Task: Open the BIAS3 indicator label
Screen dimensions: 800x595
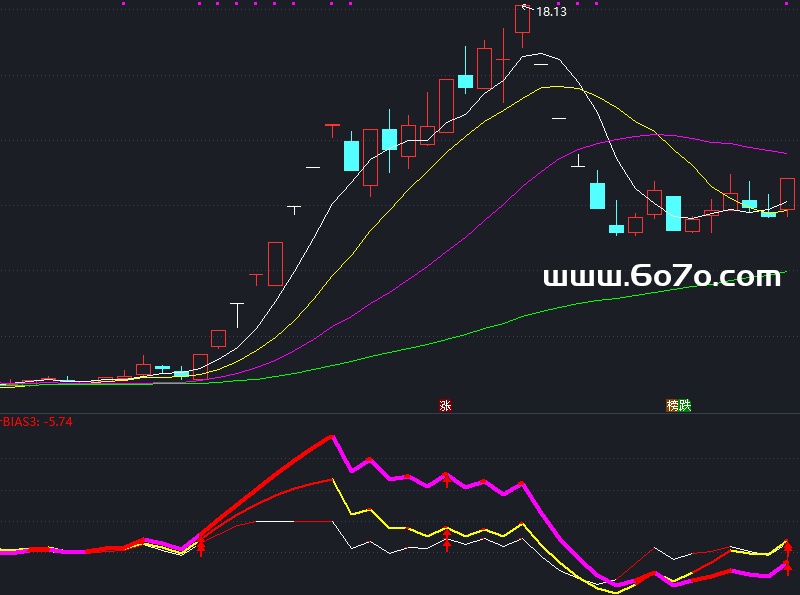Action: 37,422
